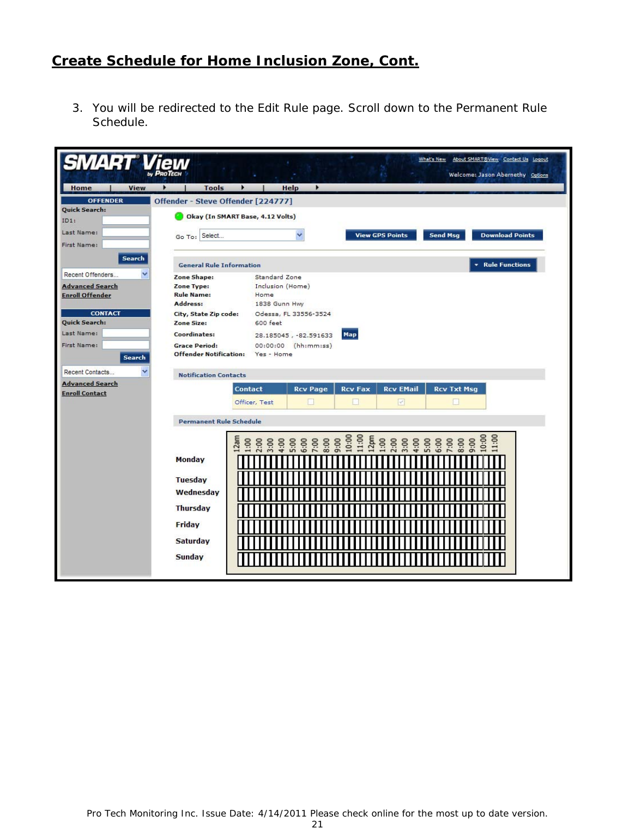Click the Tuesday schedule row

(371, 478)
